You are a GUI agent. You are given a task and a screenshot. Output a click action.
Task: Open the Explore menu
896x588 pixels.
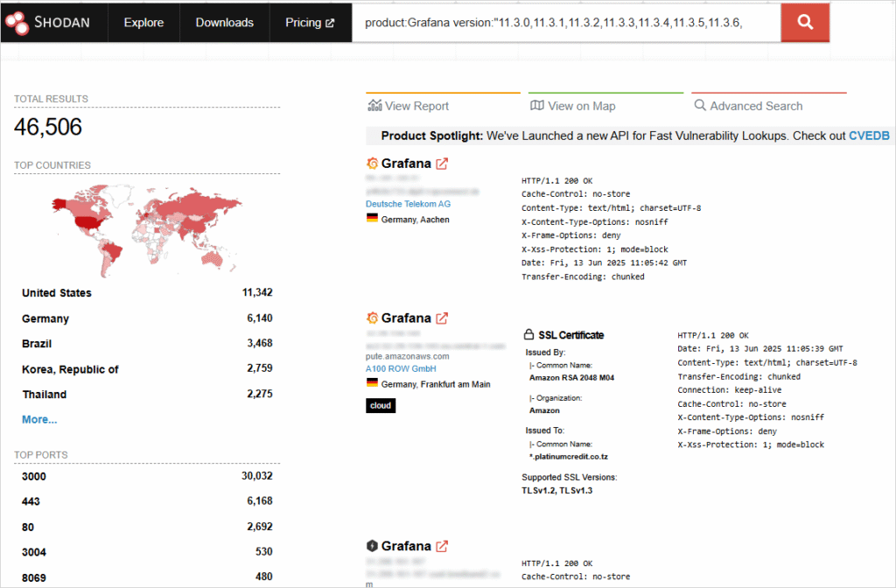point(143,22)
